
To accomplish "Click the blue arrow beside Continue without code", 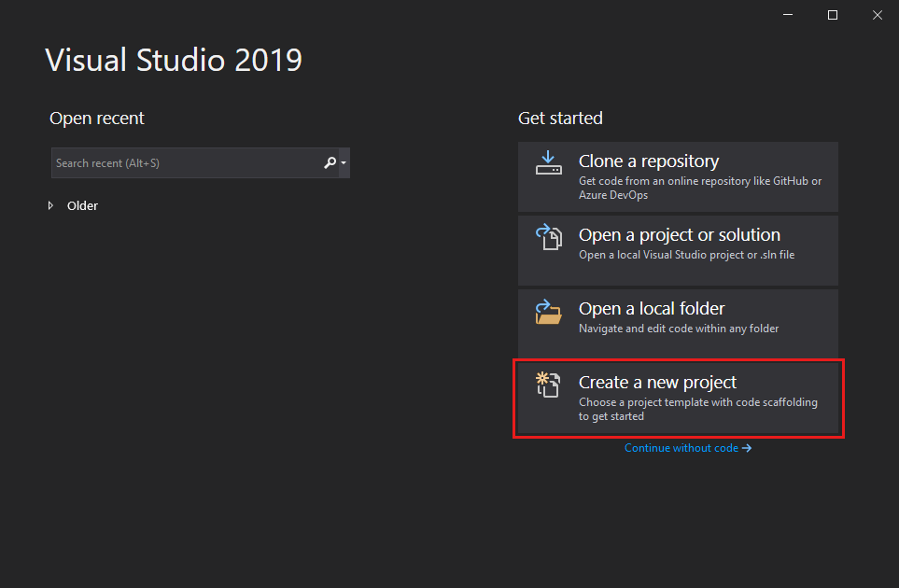I will 746,448.
